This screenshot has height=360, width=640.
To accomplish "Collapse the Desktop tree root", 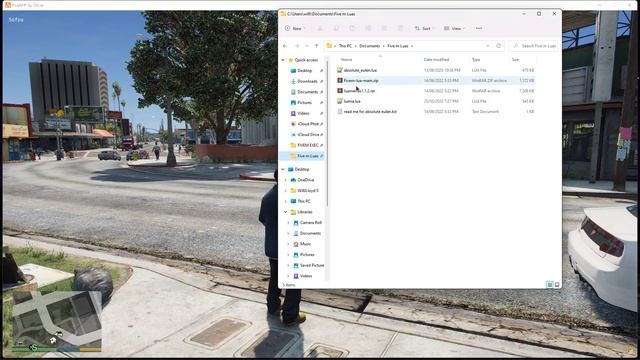I will [283, 169].
